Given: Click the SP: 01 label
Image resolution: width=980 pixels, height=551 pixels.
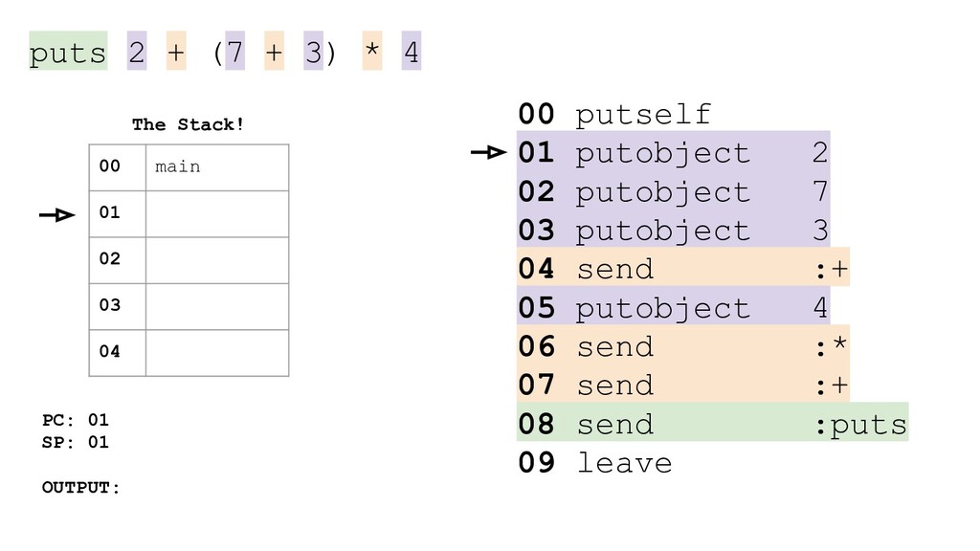Looking at the screenshot, I should tap(75, 442).
